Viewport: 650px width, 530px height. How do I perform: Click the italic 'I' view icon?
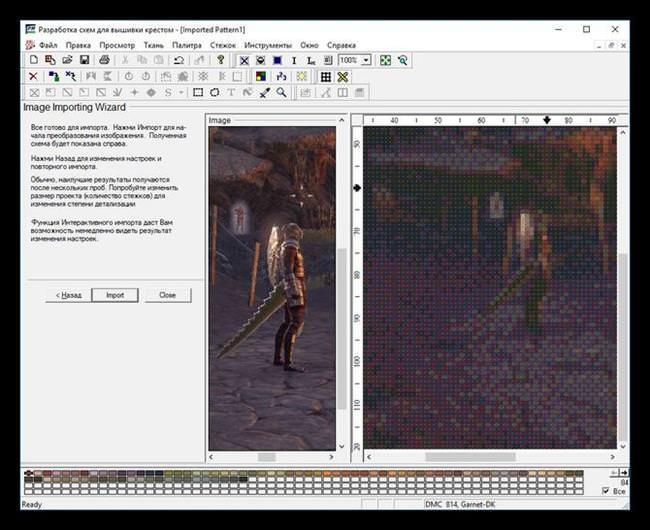[x=294, y=61]
